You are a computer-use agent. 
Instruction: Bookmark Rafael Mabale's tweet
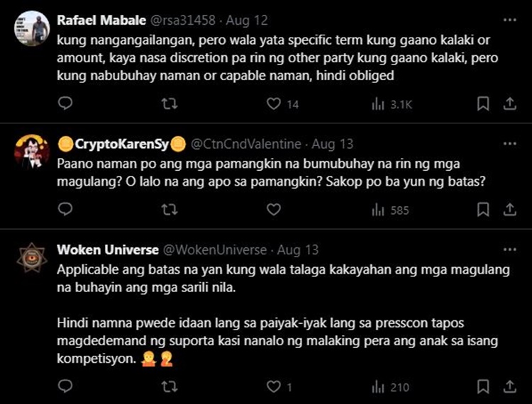pos(483,104)
